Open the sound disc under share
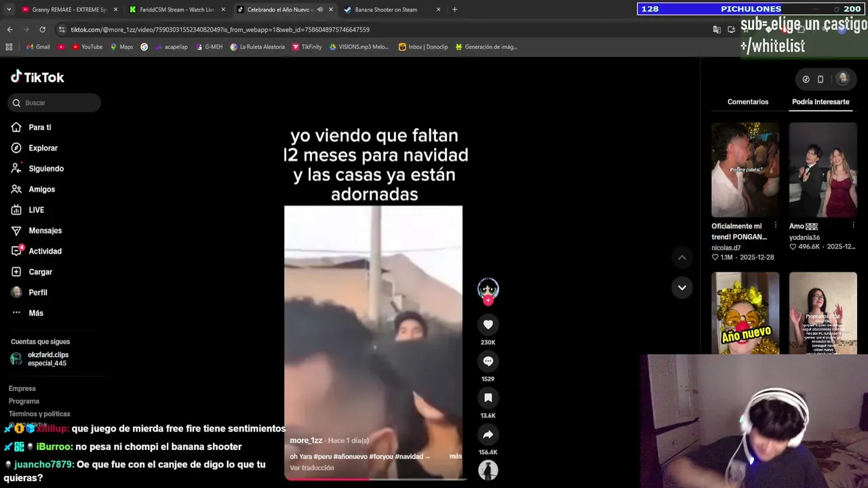Viewport: 868px width, 488px height. [488, 470]
